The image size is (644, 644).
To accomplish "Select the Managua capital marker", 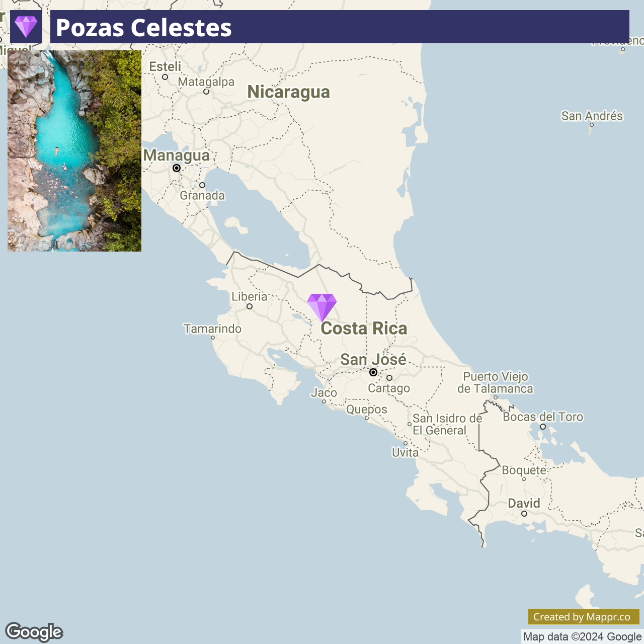I will (177, 168).
